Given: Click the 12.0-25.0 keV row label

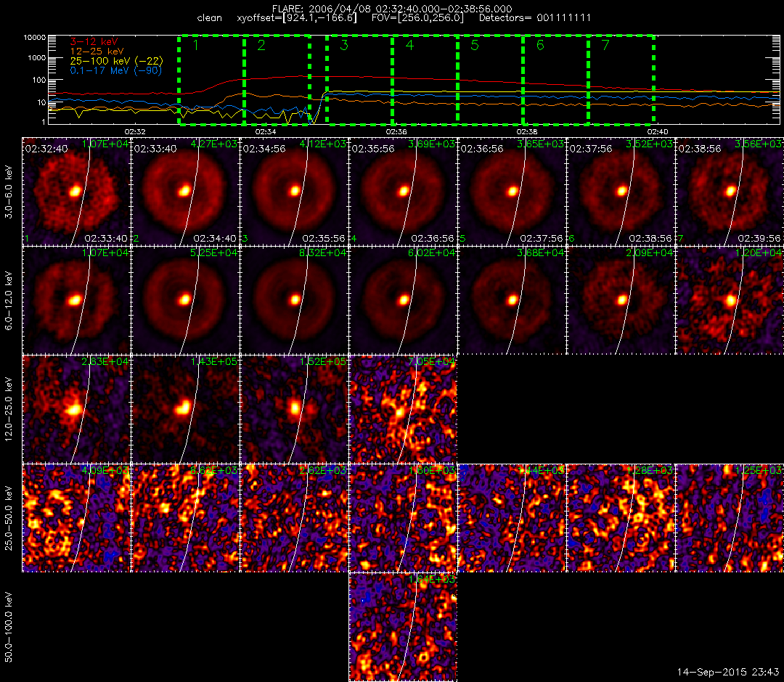Looking at the screenshot, I should click(x=8, y=410).
